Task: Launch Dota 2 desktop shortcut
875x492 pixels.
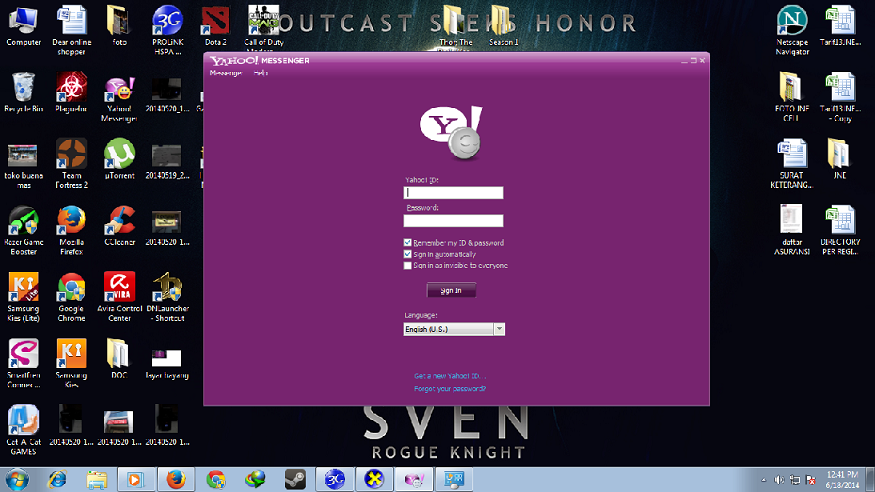Action: coord(215,25)
